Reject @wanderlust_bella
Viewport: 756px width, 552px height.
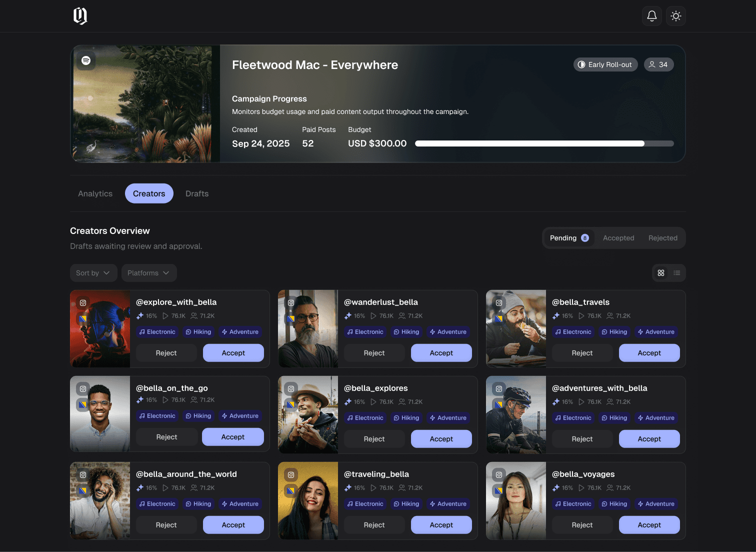[374, 353]
